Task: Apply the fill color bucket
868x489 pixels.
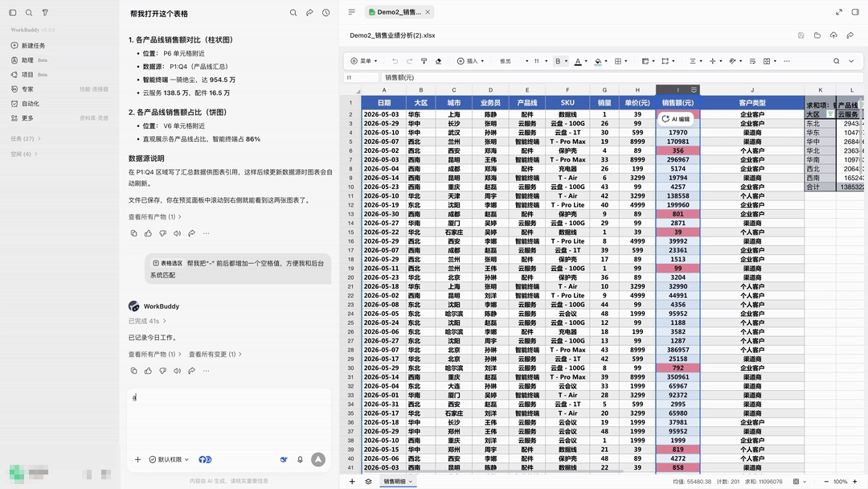Action: [x=598, y=61]
